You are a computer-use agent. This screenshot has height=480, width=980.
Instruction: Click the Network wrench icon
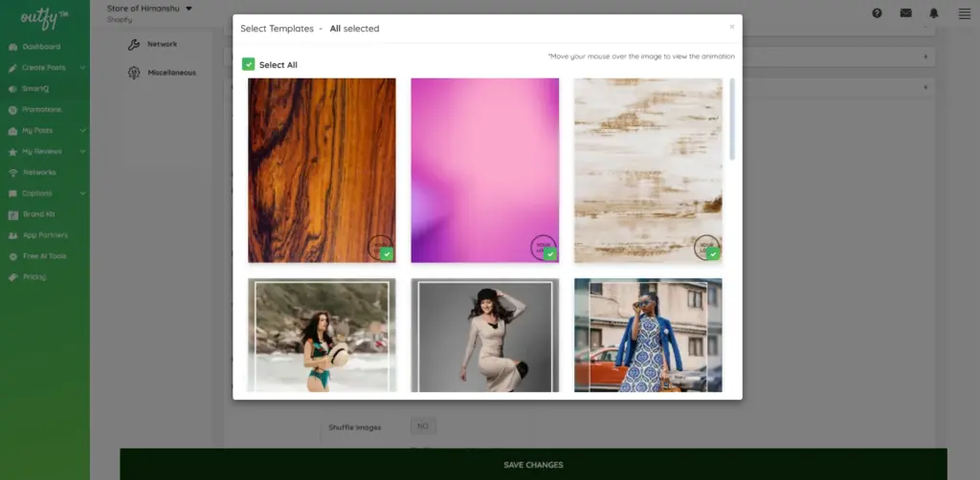pos(134,44)
